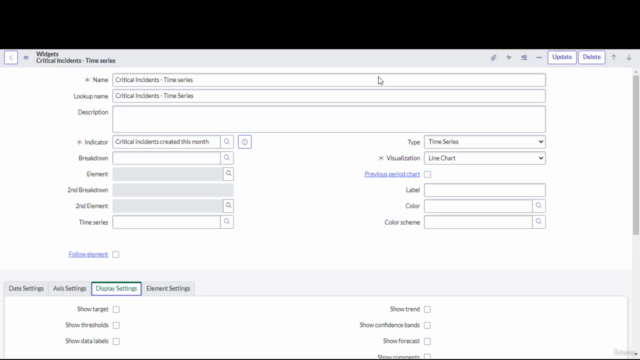Enable Show confidence bands checkbox
The width and height of the screenshot is (640, 360).
427,325
